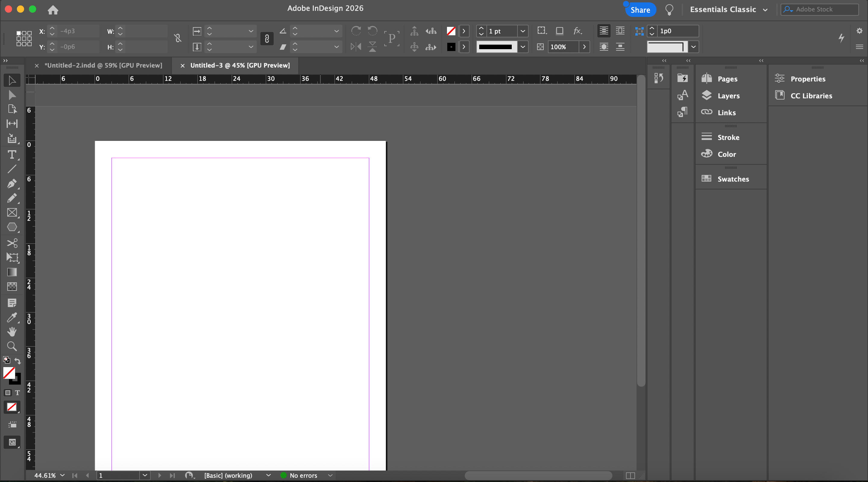Click the Share button
This screenshot has width=868, height=482.
pyautogui.click(x=640, y=10)
